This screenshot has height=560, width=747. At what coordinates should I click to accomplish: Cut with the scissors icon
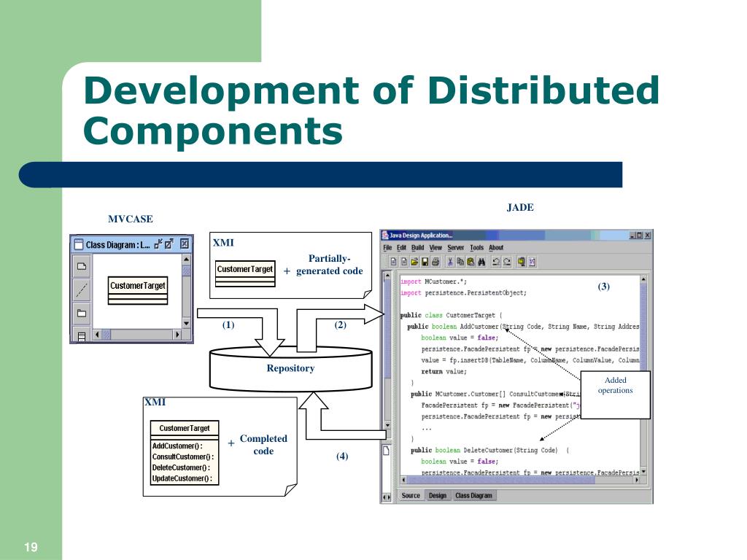click(449, 262)
